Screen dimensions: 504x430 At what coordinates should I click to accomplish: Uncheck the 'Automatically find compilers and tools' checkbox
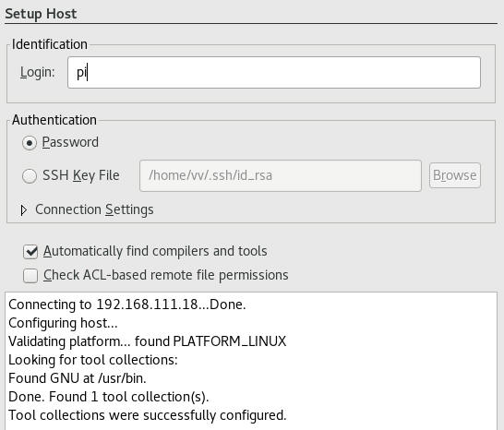tap(30, 252)
